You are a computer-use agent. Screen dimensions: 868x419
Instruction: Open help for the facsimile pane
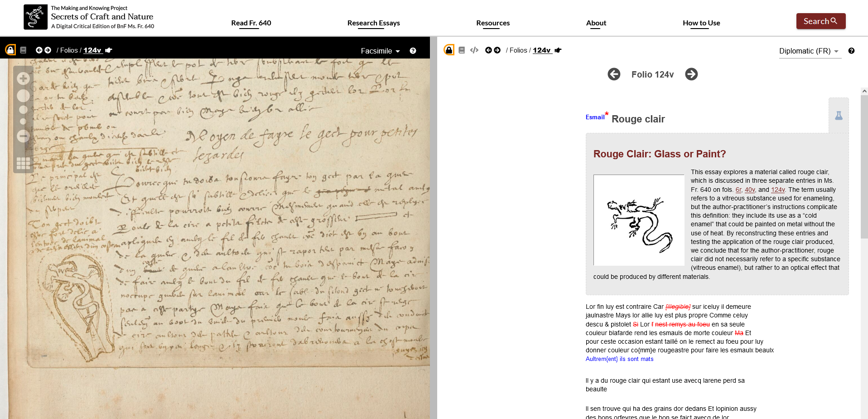click(x=413, y=51)
